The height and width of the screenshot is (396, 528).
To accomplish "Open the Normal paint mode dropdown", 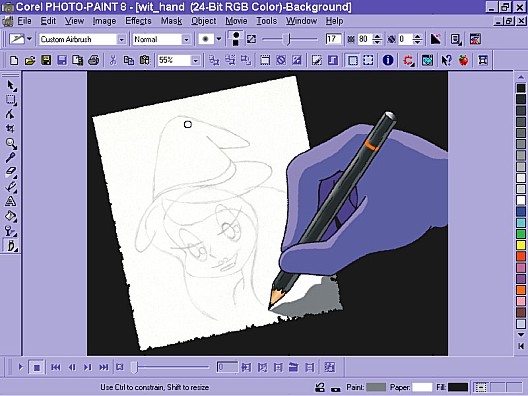I will (186, 40).
